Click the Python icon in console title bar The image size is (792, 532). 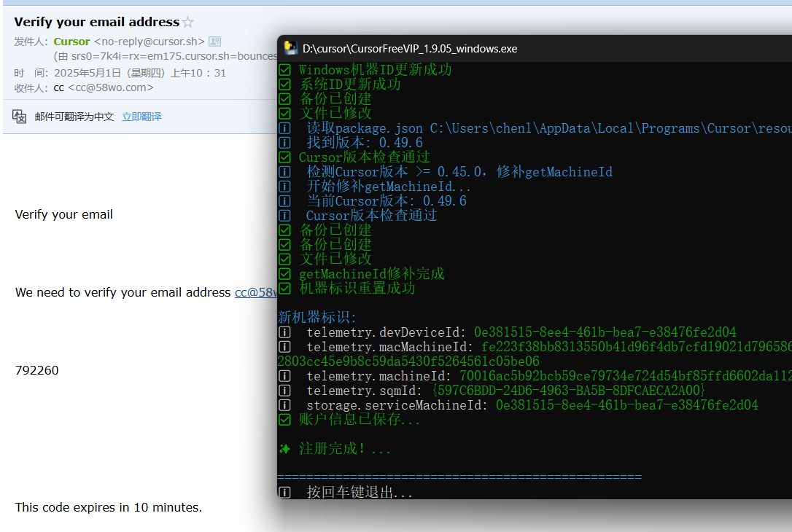(290, 48)
